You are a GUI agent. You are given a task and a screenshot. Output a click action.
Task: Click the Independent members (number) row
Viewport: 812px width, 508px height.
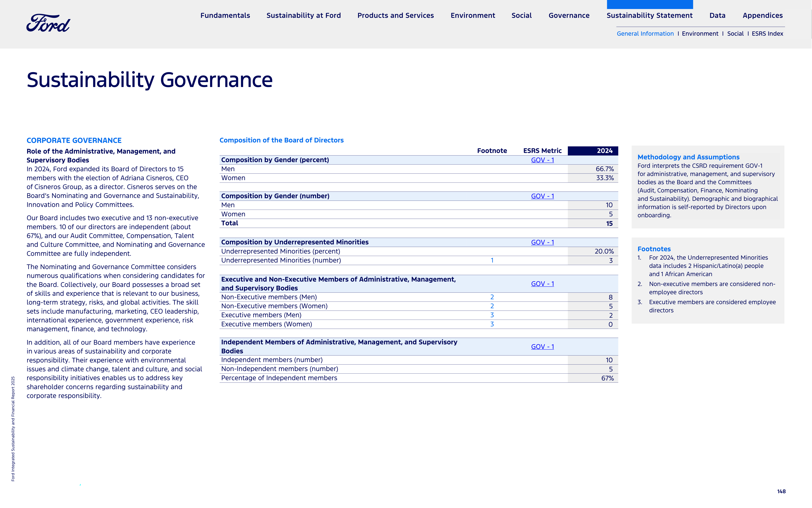pos(419,360)
